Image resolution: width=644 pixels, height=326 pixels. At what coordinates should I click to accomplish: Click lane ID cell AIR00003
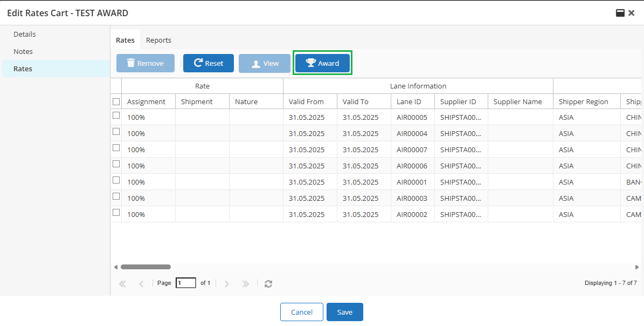(x=413, y=198)
